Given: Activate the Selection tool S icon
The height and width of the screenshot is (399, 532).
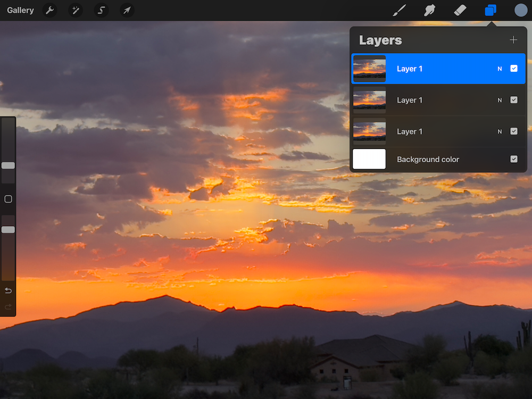Looking at the screenshot, I should [x=101, y=10].
